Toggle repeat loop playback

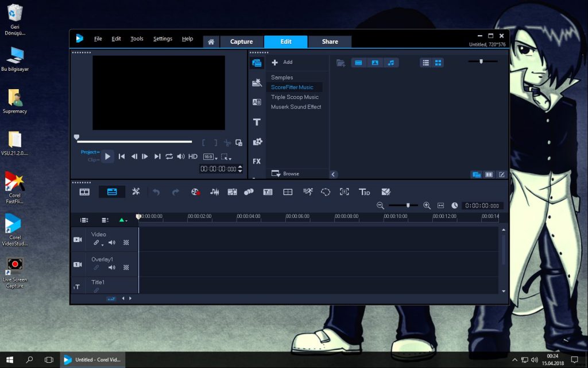click(x=169, y=156)
